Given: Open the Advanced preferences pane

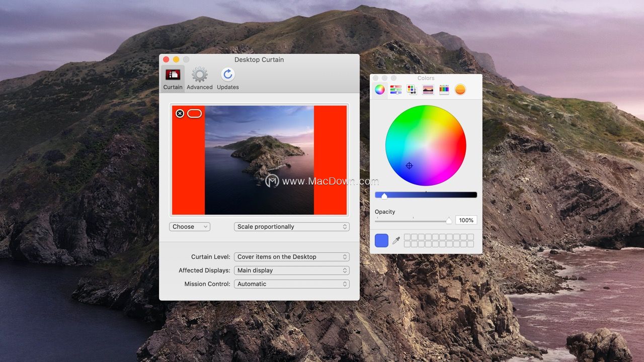Looking at the screenshot, I should coord(199,76).
